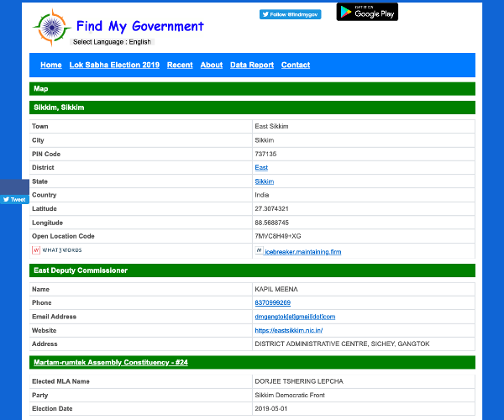Open the Recent menu item

pos(180,65)
